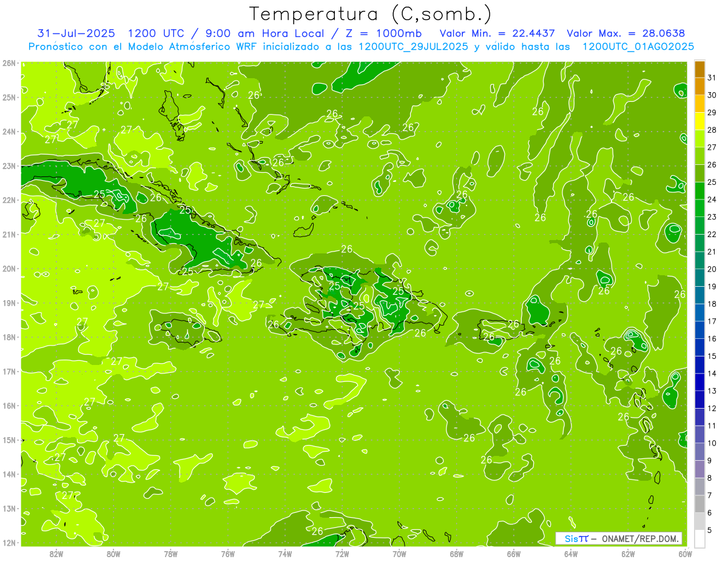Screen dimensions: 728x562
Task: Click the 12N latitude axis label
Action: (x=8, y=543)
